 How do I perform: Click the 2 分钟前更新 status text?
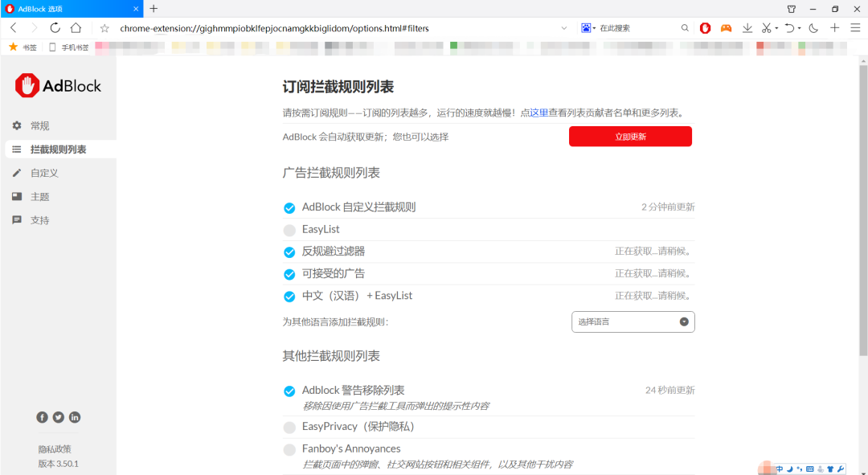pyautogui.click(x=668, y=207)
